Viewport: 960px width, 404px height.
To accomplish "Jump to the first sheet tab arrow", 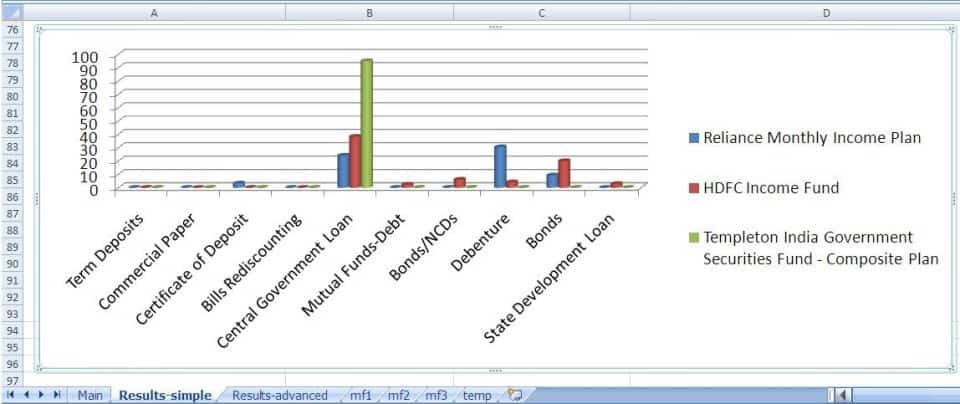I will (10, 395).
